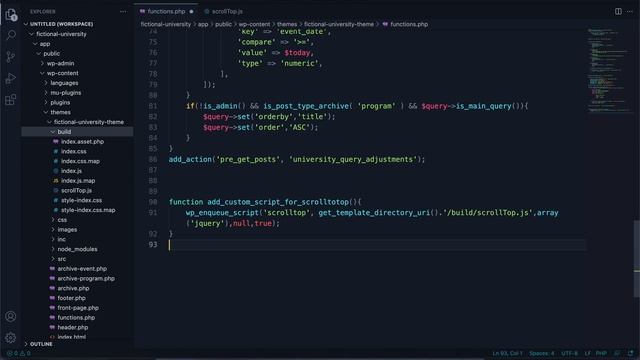Open front-page.php file

coord(78,308)
